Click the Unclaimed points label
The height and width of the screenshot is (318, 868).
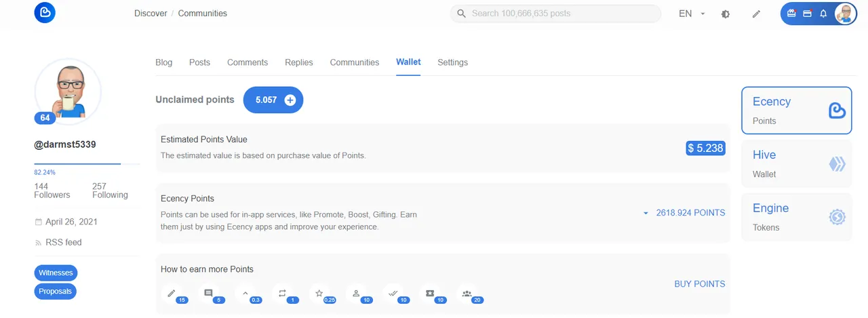coord(195,100)
